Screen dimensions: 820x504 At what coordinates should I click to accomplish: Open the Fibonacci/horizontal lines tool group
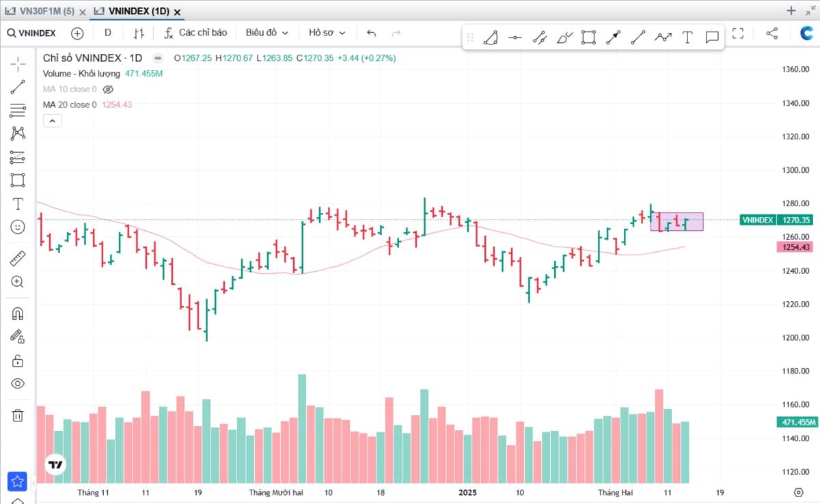pos(18,111)
